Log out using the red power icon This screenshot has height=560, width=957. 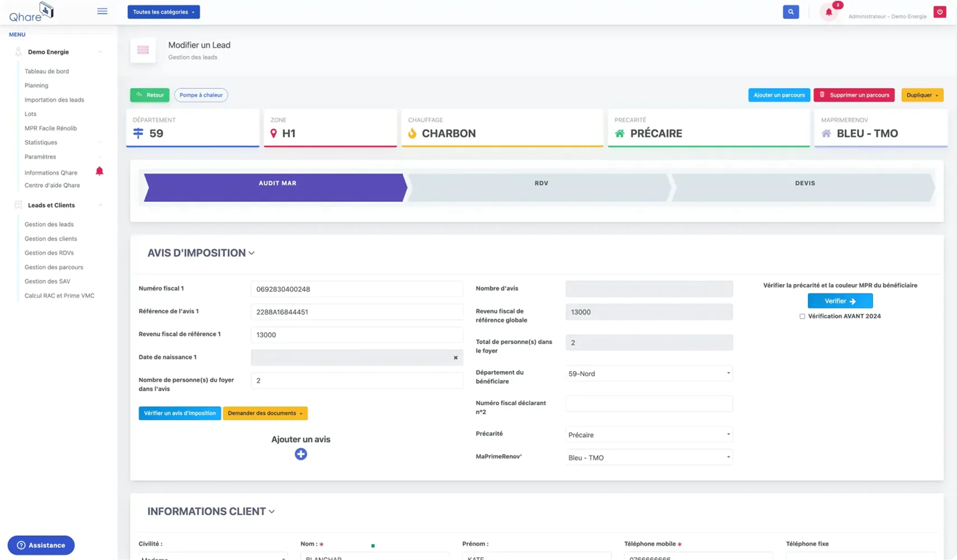click(x=940, y=11)
